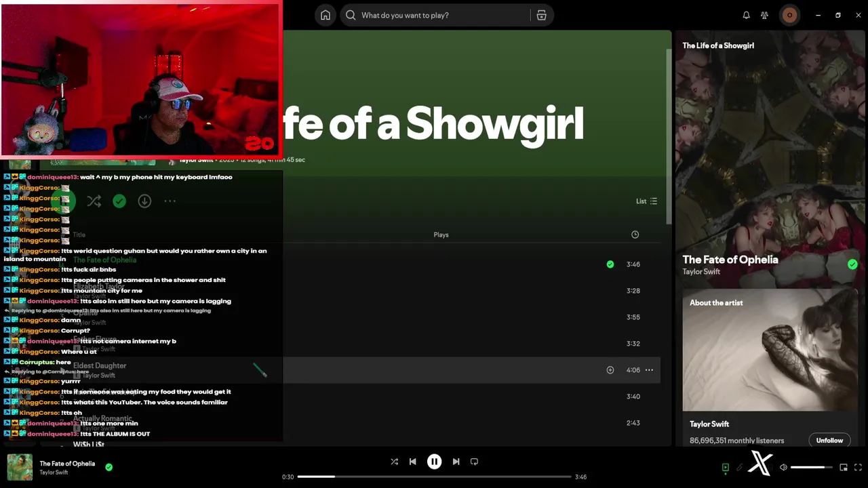Open more options for the album
Image resolution: width=868 pixels, height=488 pixels.
tap(170, 201)
